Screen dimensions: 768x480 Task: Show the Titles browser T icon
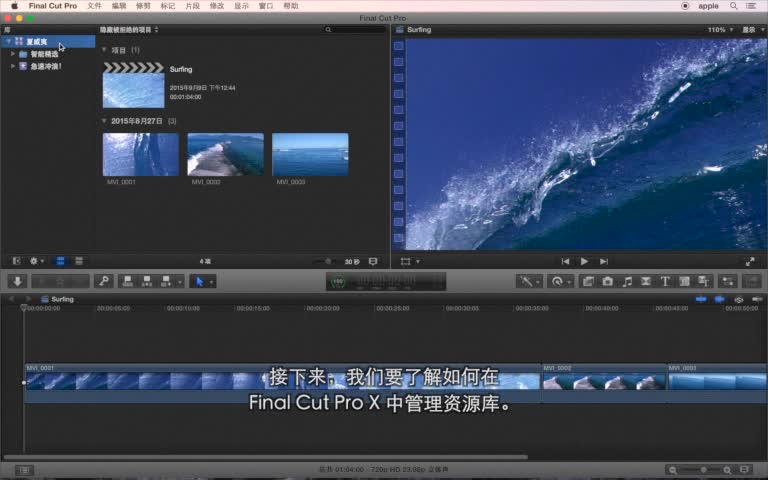click(x=665, y=281)
